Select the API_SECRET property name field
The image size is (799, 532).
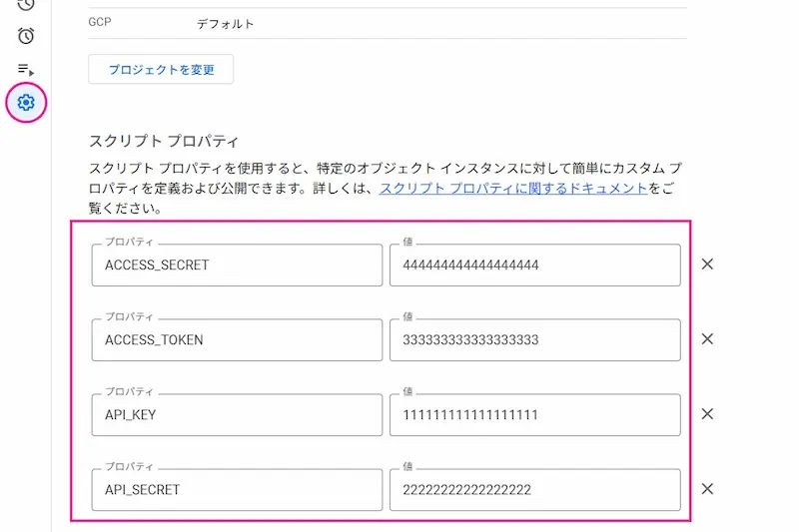tap(236, 490)
